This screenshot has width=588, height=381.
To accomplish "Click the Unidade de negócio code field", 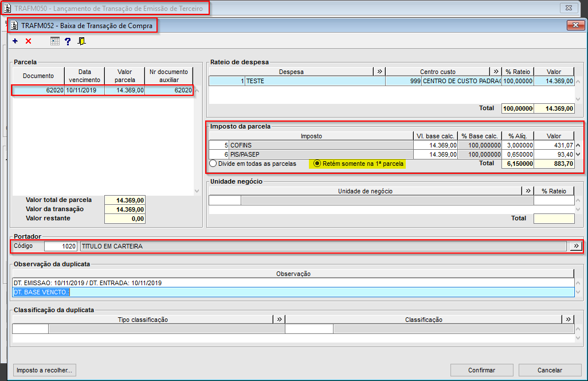I will (225, 200).
